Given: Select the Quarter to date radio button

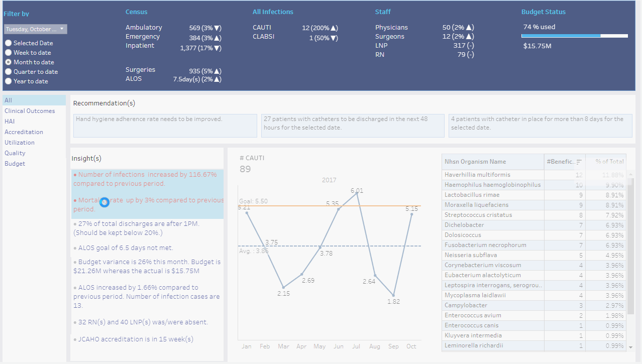Looking at the screenshot, I should point(9,72).
